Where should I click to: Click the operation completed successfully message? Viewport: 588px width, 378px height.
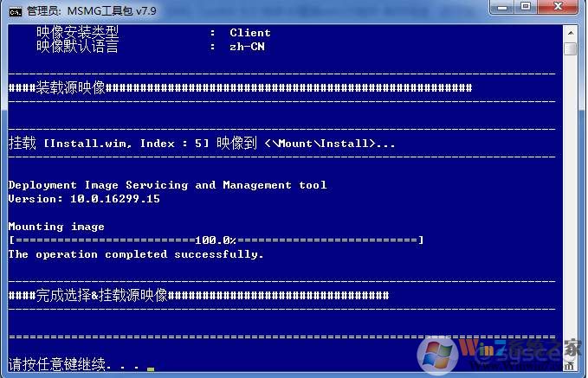tap(136, 254)
